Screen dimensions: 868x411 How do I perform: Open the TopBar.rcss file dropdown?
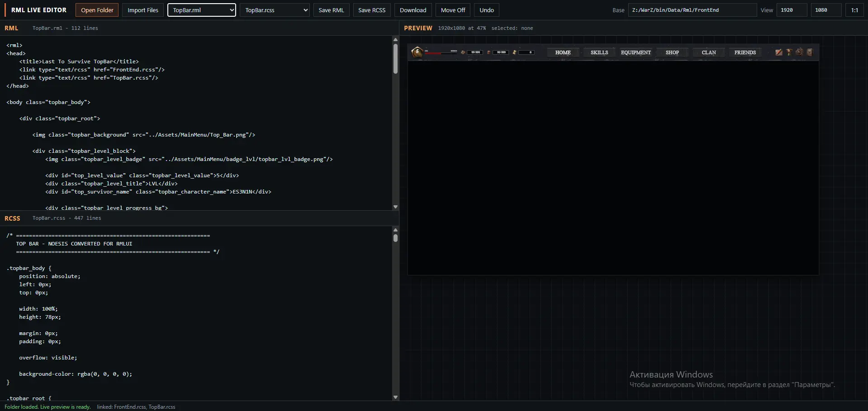click(x=275, y=10)
